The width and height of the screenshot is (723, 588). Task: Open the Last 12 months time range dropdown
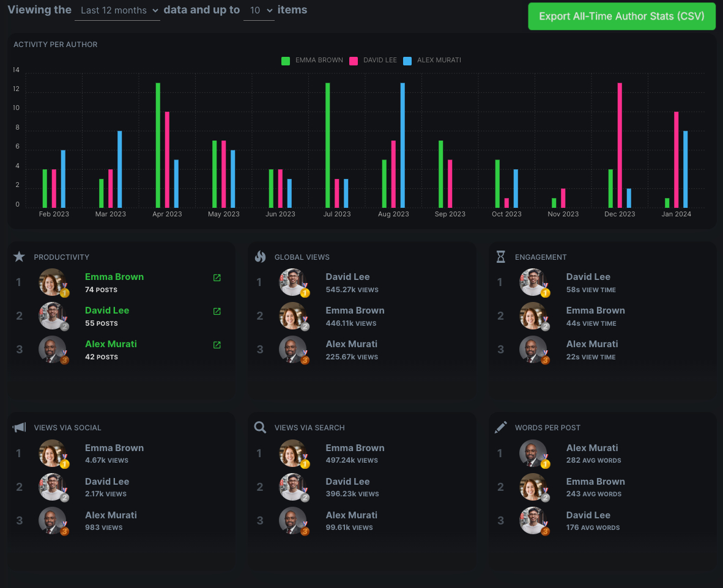pyautogui.click(x=117, y=10)
